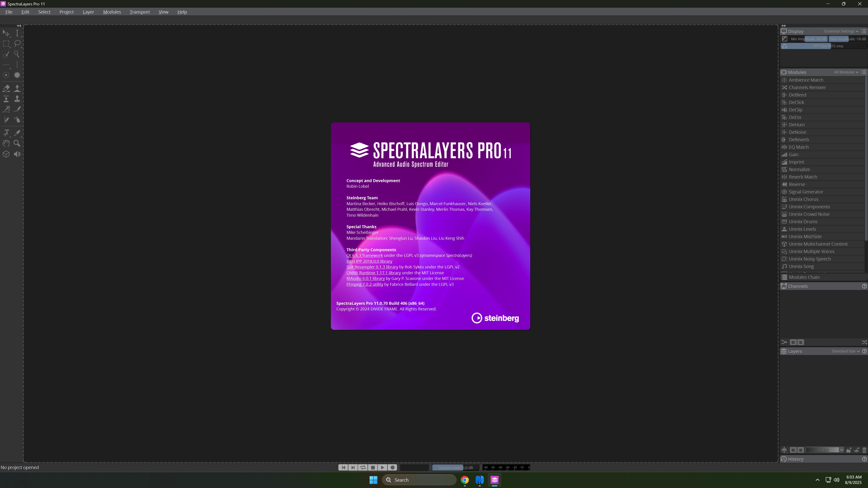The width and height of the screenshot is (868, 488).
Task: Open the Standard Size dropdown in Layers
Action: 845,351
